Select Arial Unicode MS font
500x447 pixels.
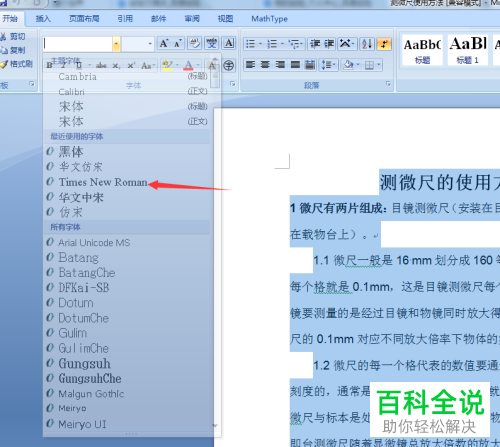point(127,242)
